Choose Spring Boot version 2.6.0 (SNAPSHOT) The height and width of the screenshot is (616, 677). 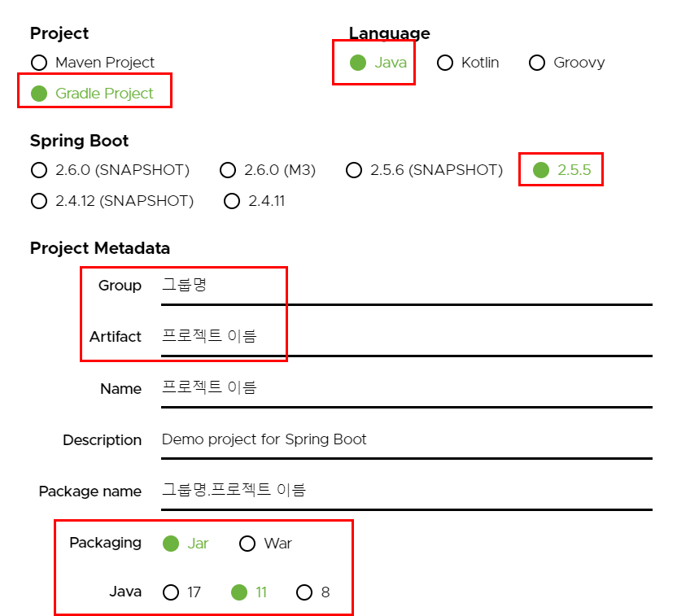pyautogui.click(x=38, y=170)
